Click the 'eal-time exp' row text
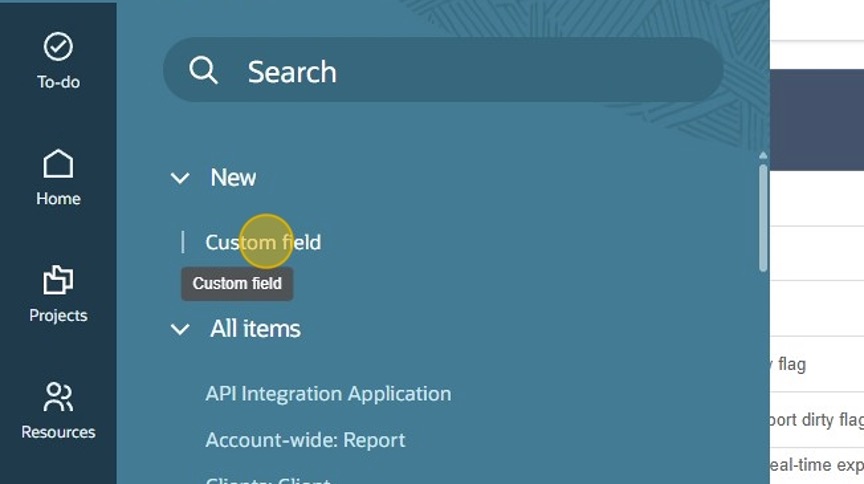This screenshot has height=484, width=864. click(815, 465)
